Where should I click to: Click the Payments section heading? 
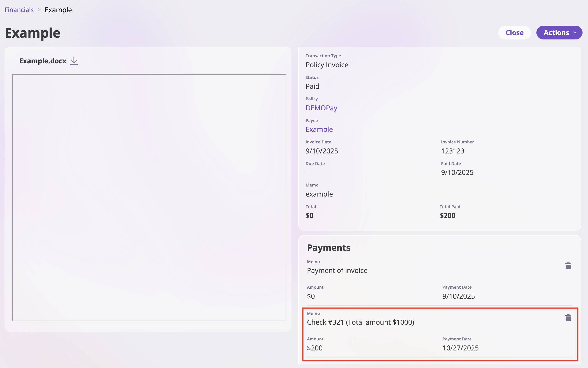click(x=328, y=248)
